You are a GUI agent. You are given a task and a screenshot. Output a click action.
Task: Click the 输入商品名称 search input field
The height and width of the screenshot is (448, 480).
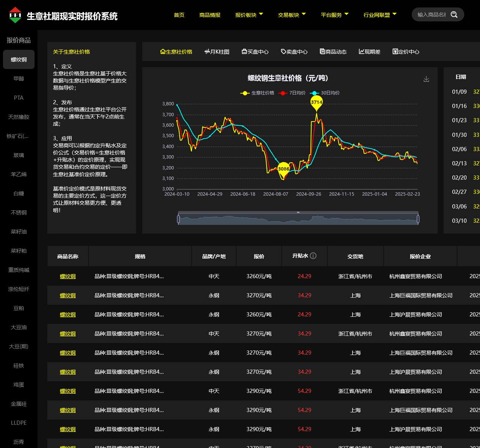(x=431, y=15)
